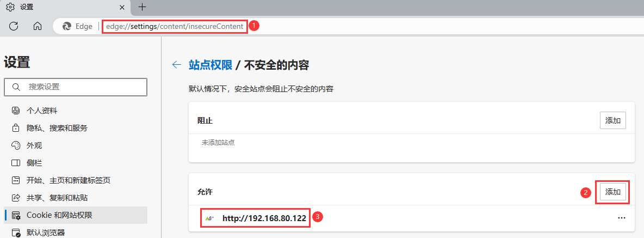
Task: Open 共享、复制和粘贴 settings
Action: 57,198
